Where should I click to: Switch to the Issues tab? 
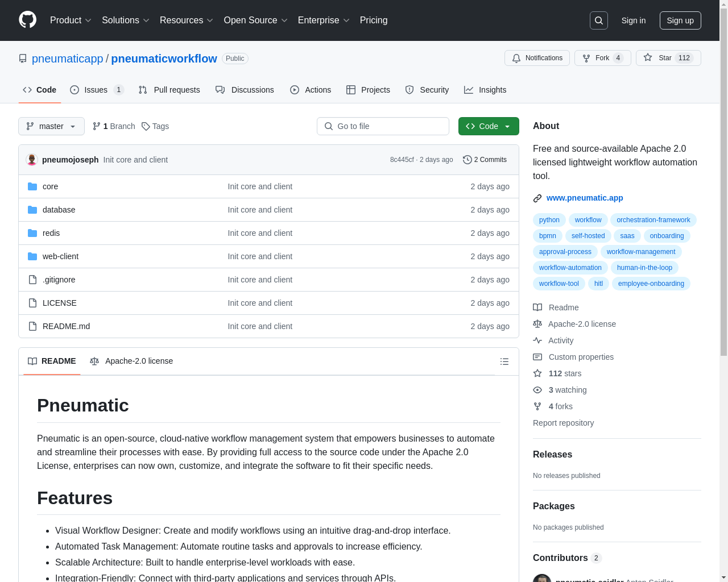pos(97,90)
